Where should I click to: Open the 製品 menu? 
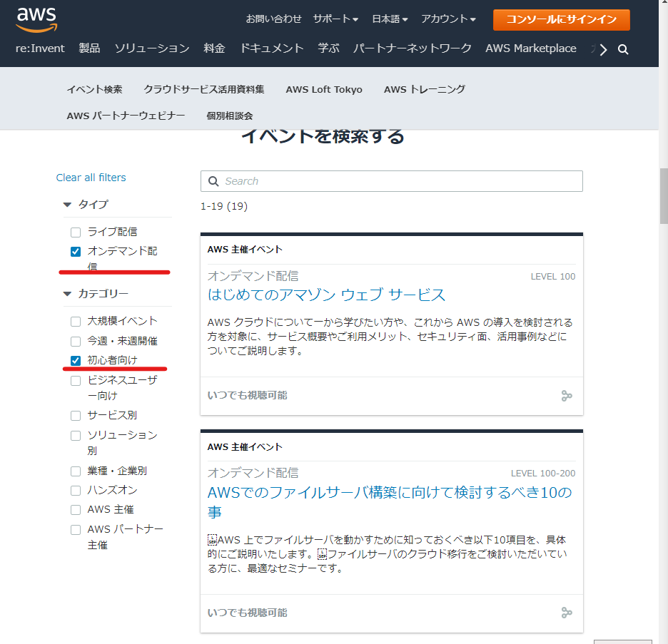coord(89,48)
